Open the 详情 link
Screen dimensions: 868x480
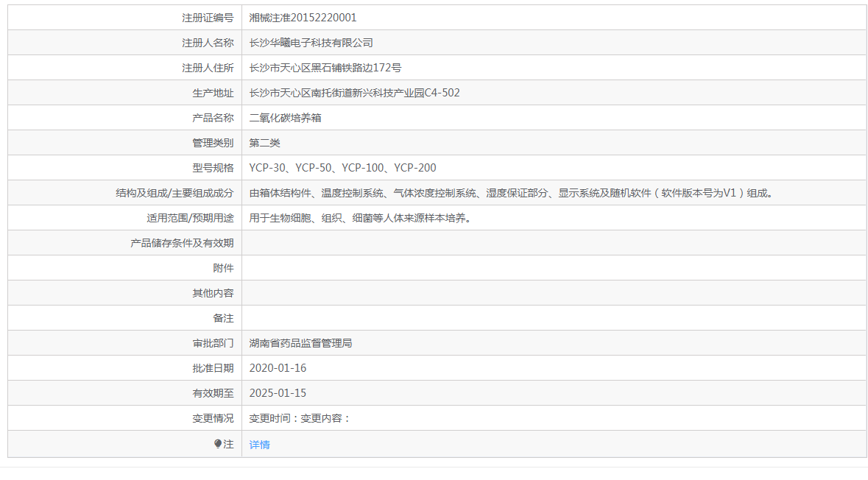(x=259, y=445)
